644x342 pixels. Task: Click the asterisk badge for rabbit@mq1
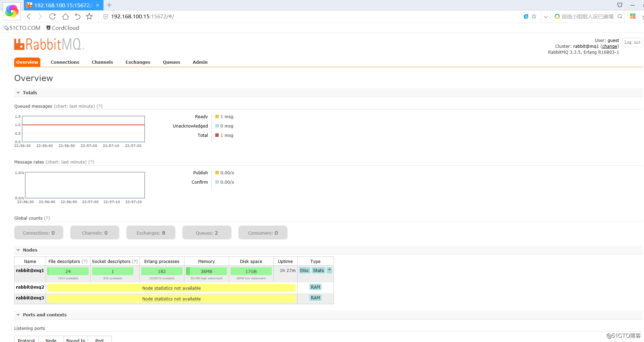tap(329, 270)
